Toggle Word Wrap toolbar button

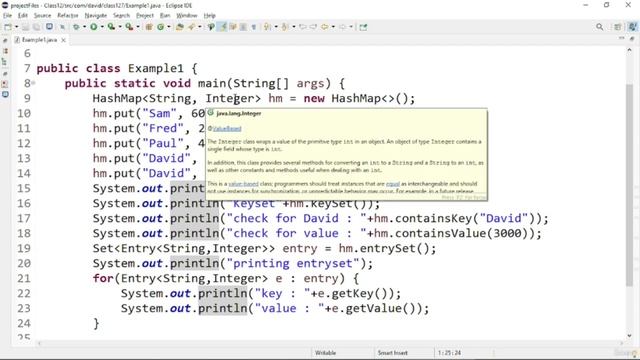[x=233, y=27]
